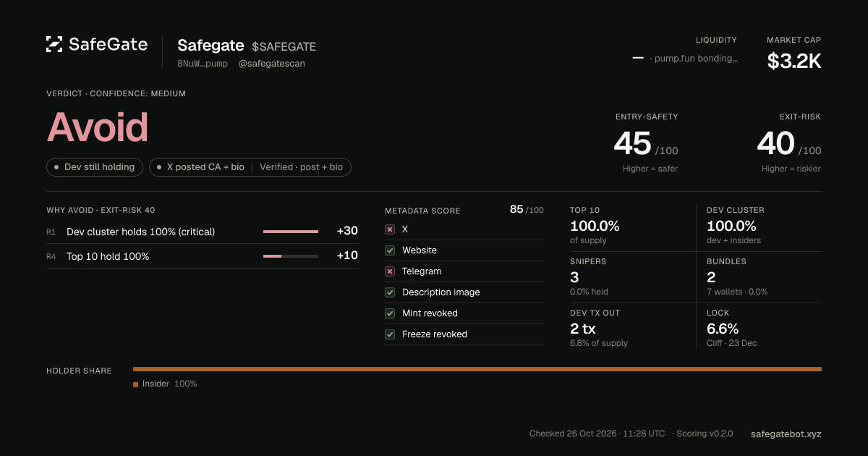Screen dimensions: 868x456
Task: Open the safegatebot.xyz link
Action: coord(786,434)
